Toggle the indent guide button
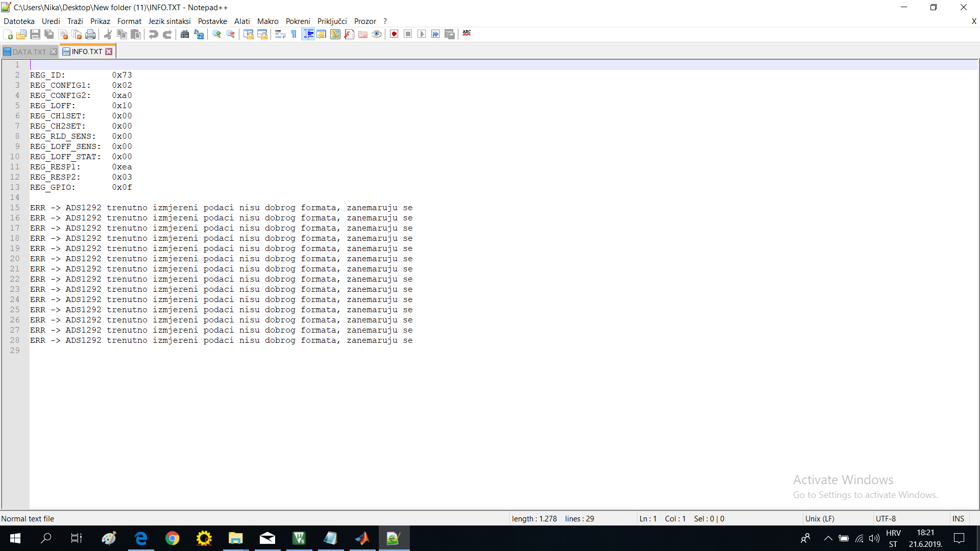The width and height of the screenshot is (980, 551). coord(308,34)
